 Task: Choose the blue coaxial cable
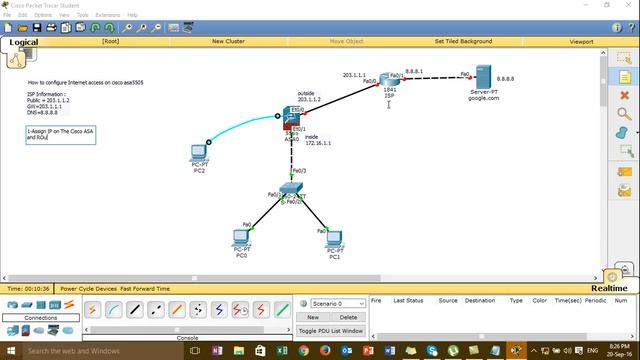pyautogui.click(x=219, y=310)
